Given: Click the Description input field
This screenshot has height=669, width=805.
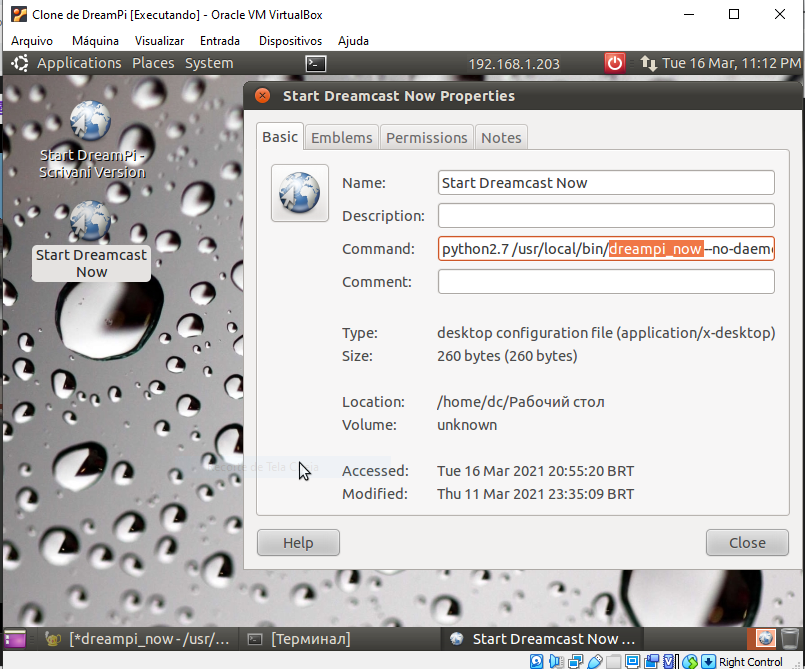Looking at the screenshot, I should pos(606,216).
